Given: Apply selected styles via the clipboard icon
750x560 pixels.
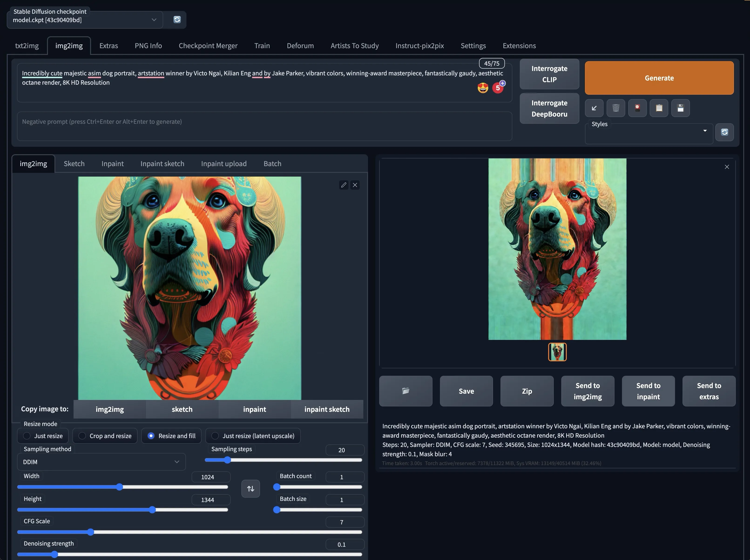Looking at the screenshot, I should [x=659, y=108].
